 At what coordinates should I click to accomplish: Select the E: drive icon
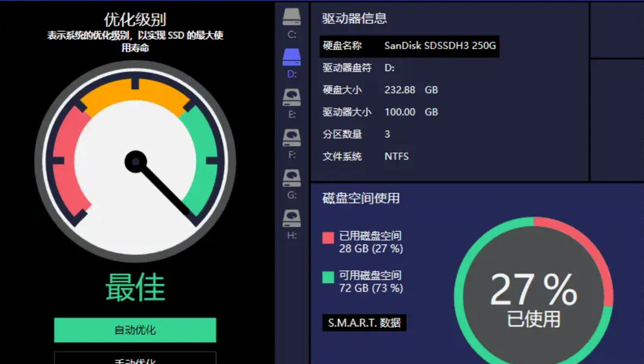[x=291, y=97]
